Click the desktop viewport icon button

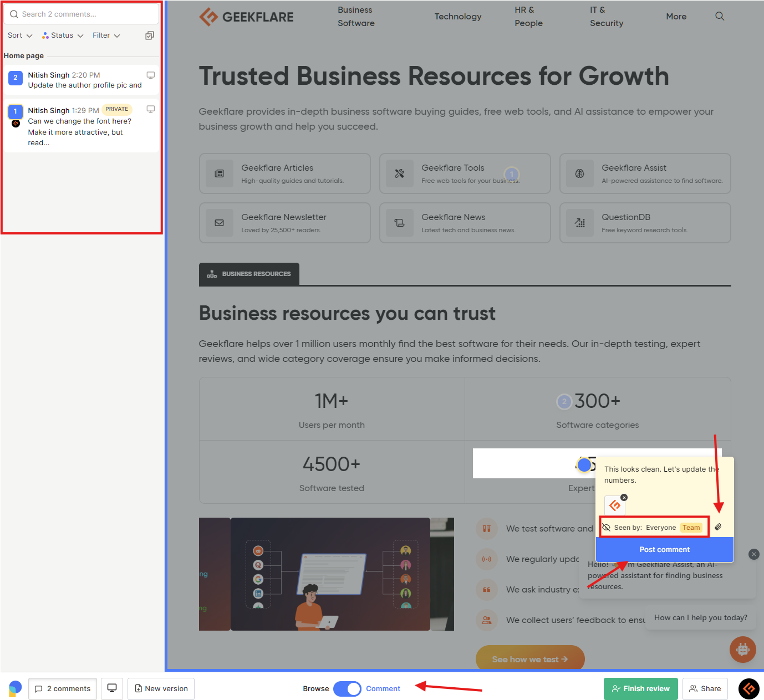112,689
